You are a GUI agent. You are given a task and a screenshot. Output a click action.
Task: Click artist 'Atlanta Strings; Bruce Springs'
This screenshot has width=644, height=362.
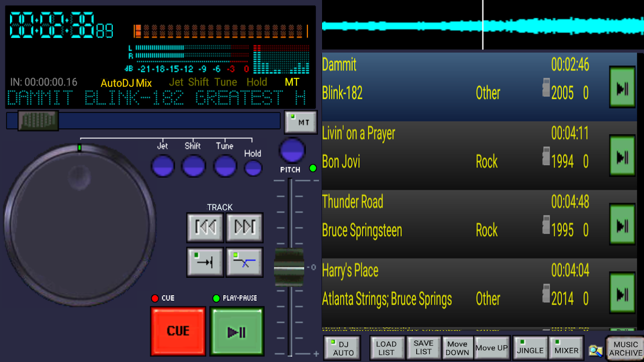pos(387,299)
